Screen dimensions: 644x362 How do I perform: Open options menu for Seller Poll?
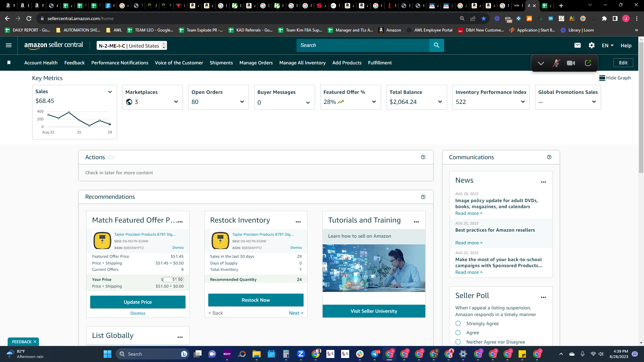tap(543, 297)
